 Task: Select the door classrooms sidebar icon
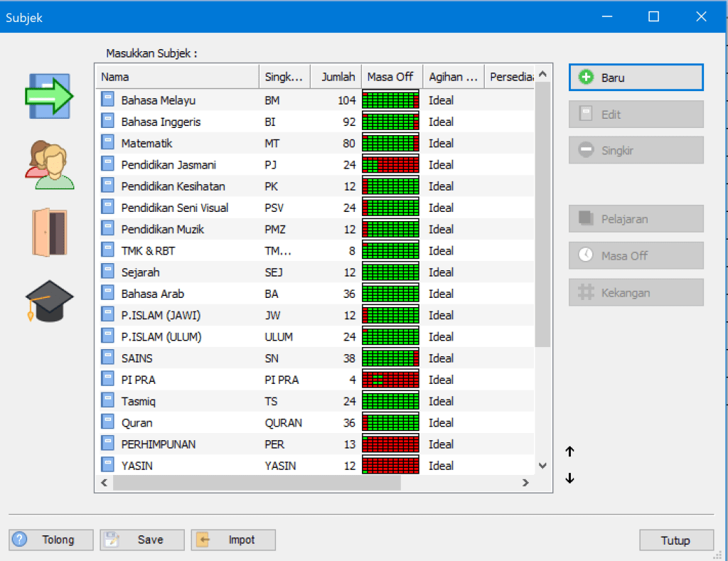click(x=49, y=233)
